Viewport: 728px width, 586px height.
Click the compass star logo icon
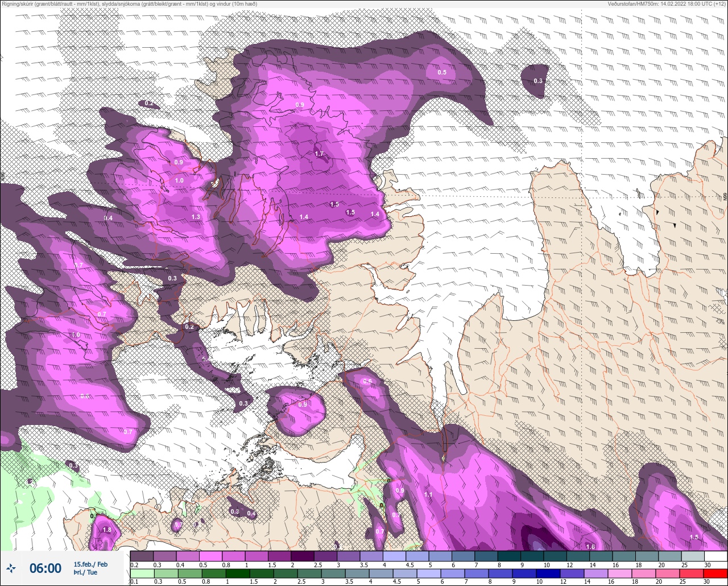(x=11, y=568)
